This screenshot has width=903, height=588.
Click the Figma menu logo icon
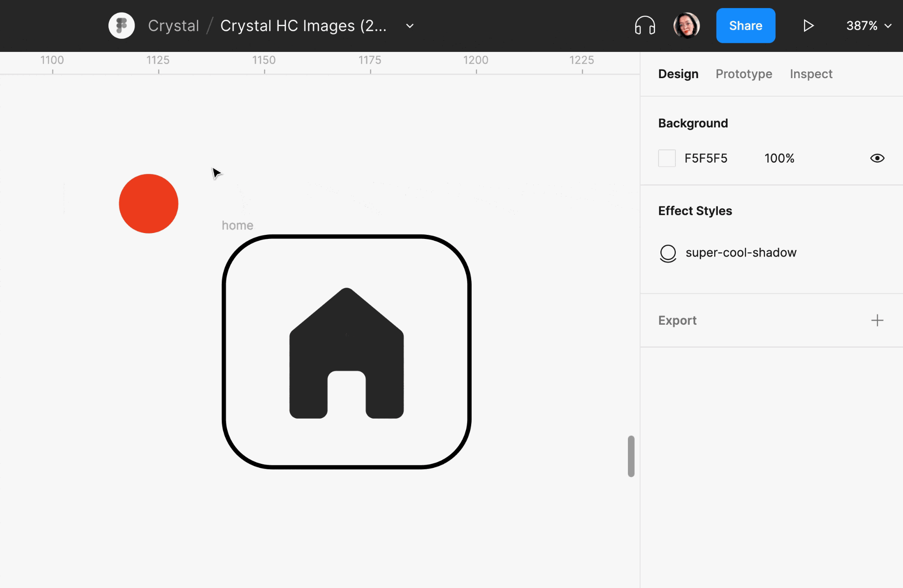(x=122, y=26)
